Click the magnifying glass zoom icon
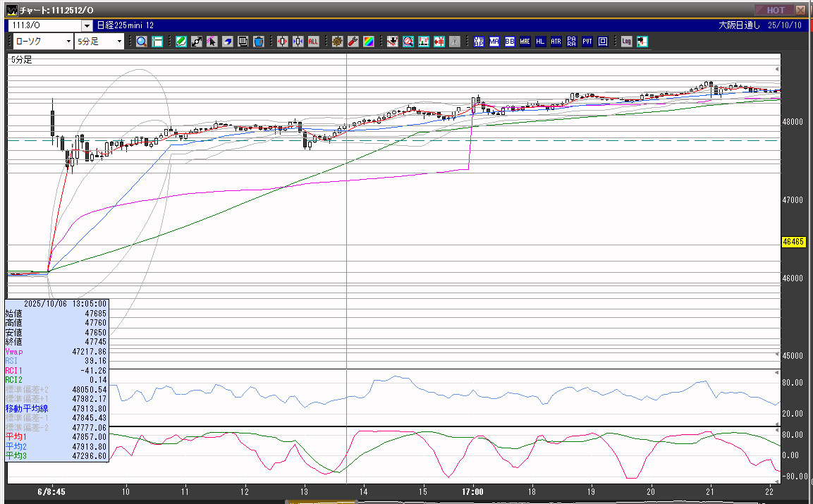813x504 pixels. point(142,42)
